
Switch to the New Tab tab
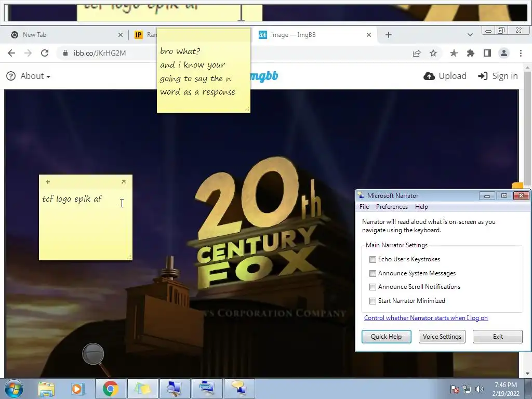pyautogui.click(x=64, y=35)
